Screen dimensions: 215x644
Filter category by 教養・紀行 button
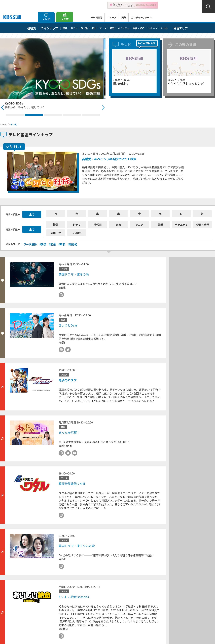point(202,225)
